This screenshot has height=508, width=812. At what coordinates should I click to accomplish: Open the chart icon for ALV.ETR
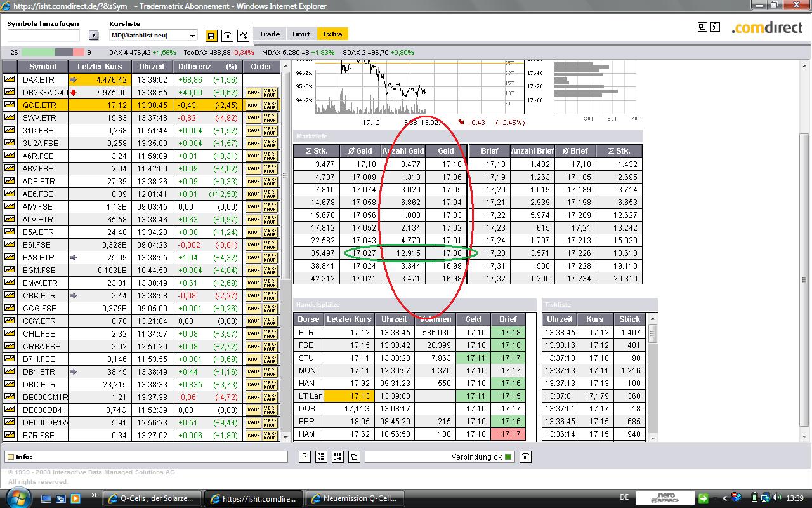(10, 219)
